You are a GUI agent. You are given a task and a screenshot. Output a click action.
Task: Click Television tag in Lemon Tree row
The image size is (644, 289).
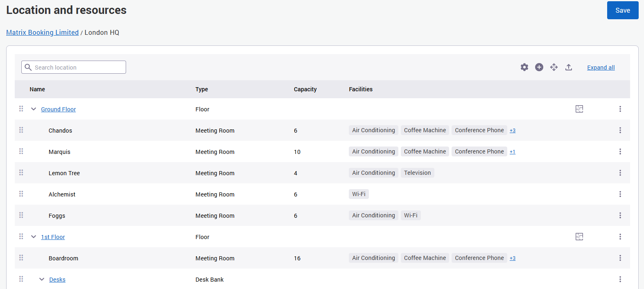418,173
